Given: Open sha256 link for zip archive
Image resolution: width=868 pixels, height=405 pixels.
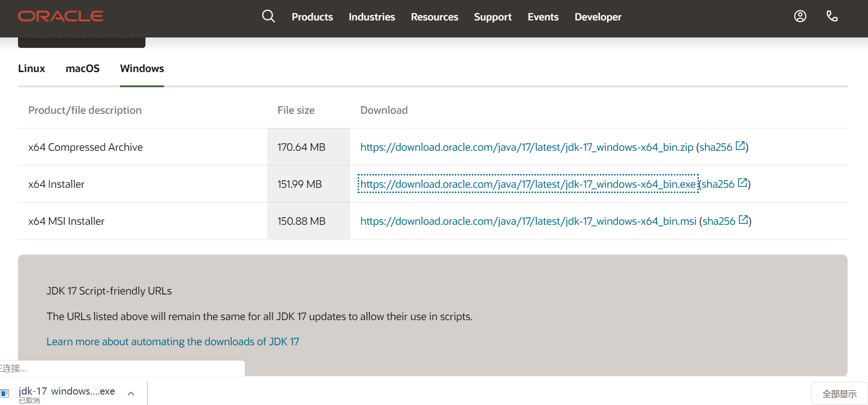Looking at the screenshot, I should point(716,147).
